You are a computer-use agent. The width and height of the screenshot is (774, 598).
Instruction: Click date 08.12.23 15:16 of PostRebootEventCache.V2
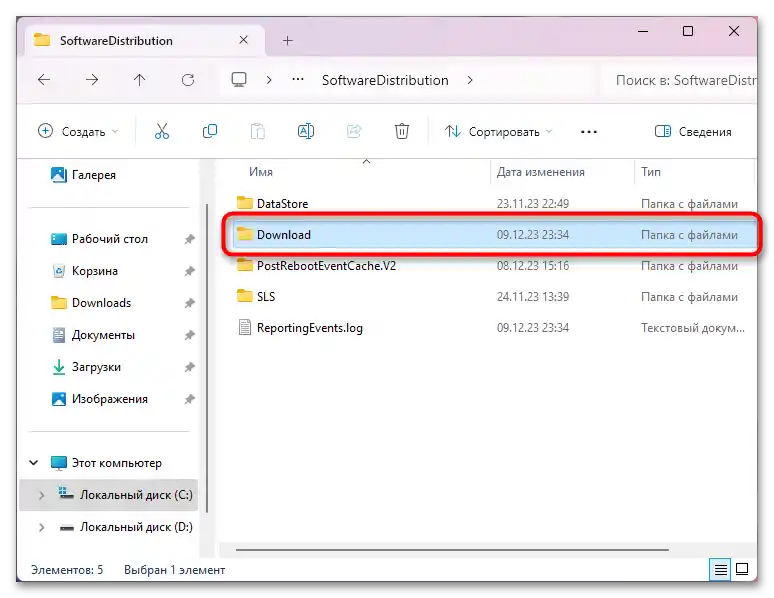click(x=533, y=266)
